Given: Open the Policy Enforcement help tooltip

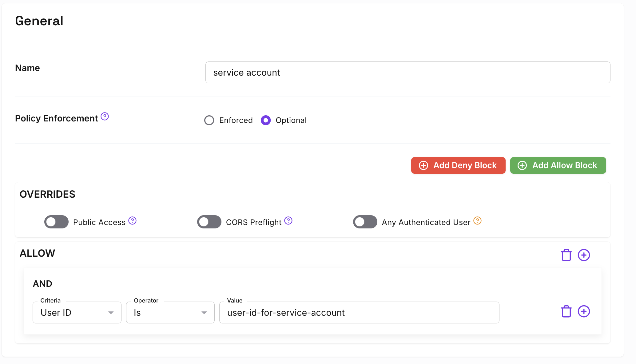Looking at the screenshot, I should point(105,117).
